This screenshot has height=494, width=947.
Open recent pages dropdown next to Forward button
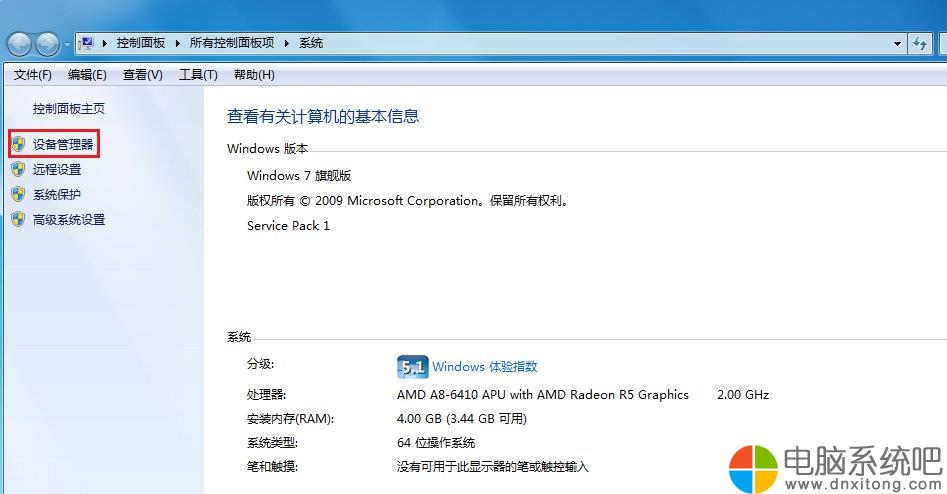(x=67, y=44)
